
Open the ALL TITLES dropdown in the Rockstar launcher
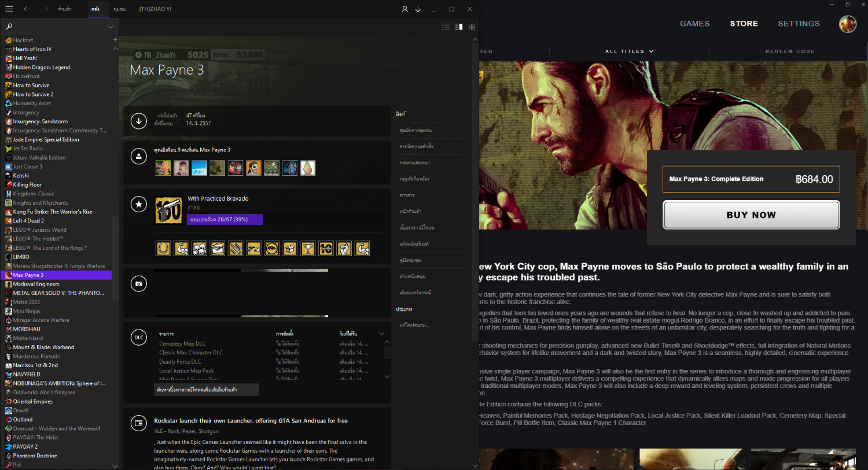629,51
